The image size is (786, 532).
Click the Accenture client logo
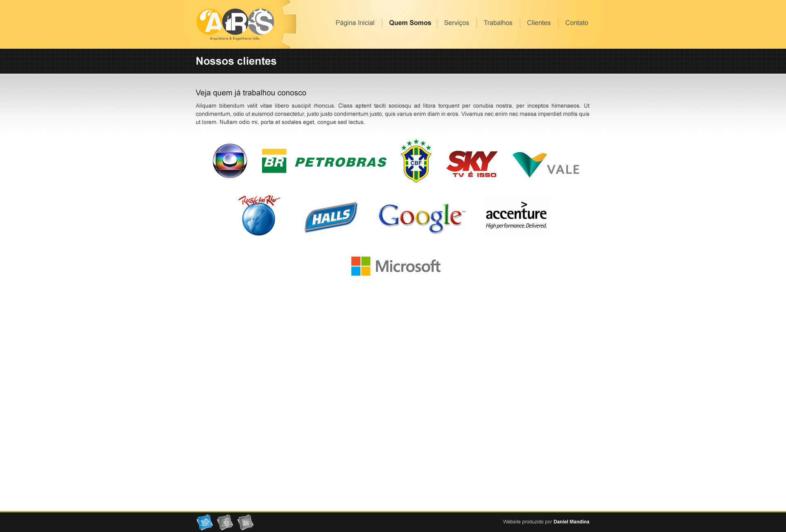click(516, 215)
